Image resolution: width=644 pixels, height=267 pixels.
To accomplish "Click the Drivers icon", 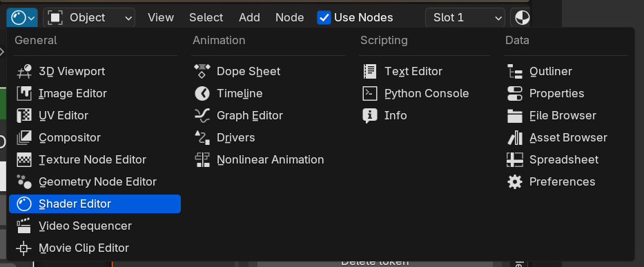I will click(202, 137).
